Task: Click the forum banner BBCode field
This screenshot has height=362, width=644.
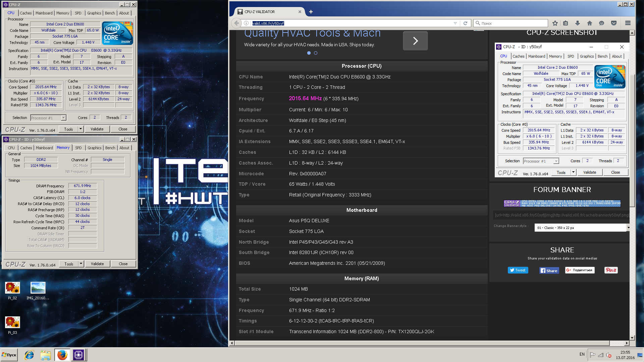Action: 562,215
